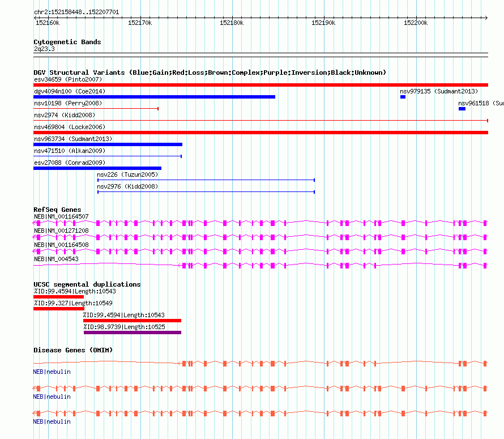
Task: Open the NEB|NM_001164507 transcript label
Action: (61, 216)
